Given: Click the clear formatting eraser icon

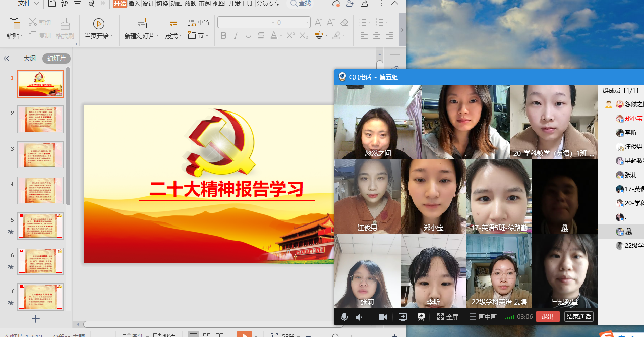Looking at the screenshot, I should tap(344, 23).
